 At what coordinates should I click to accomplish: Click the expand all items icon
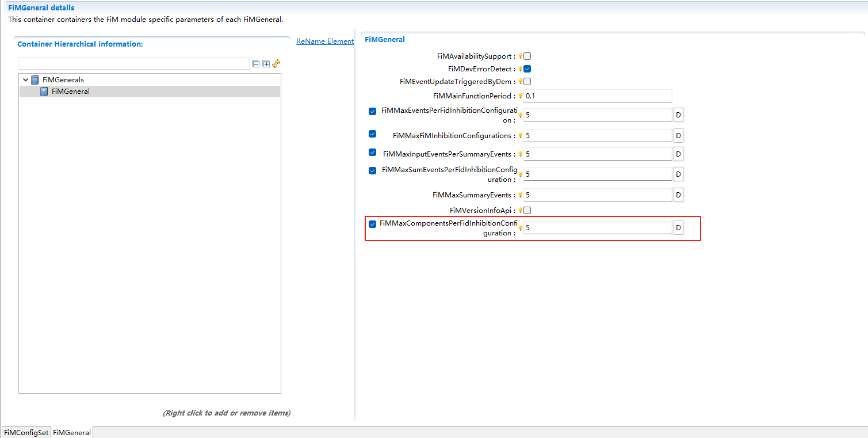tap(266, 63)
